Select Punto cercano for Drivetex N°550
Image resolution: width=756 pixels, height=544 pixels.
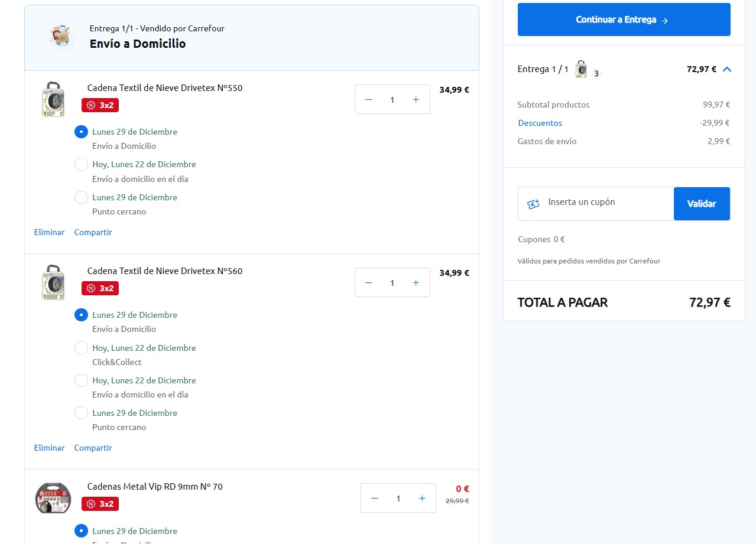point(82,197)
